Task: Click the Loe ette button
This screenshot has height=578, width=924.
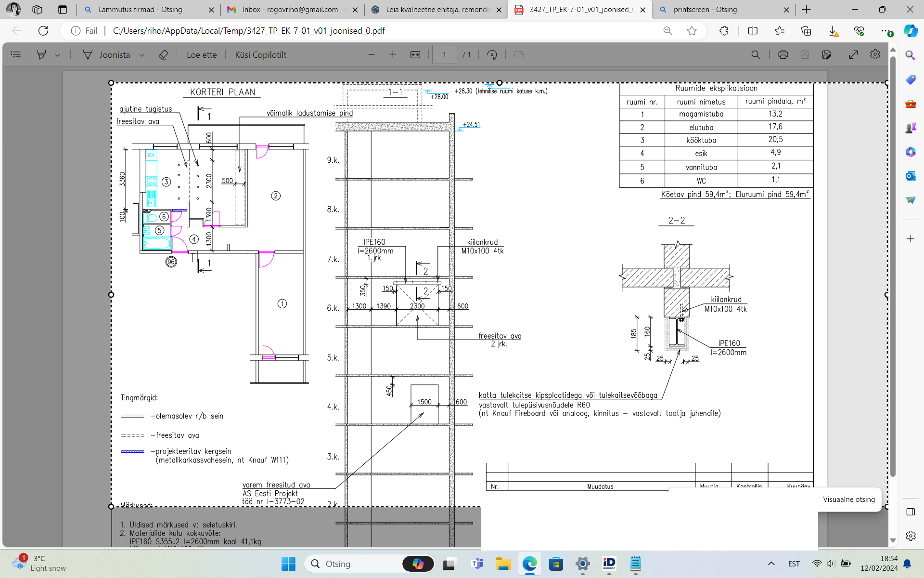Action: pyautogui.click(x=202, y=55)
